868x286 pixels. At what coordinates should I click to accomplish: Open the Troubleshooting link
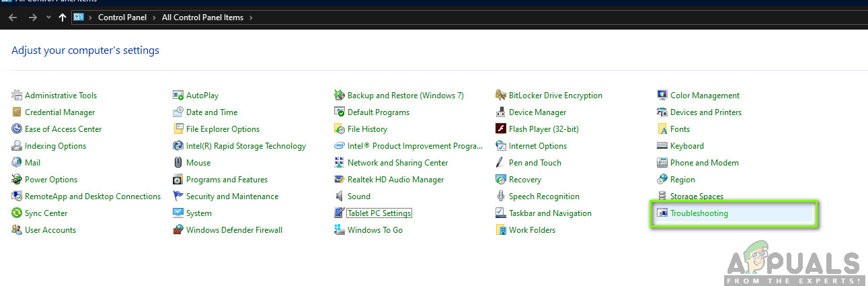click(x=699, y=213)
